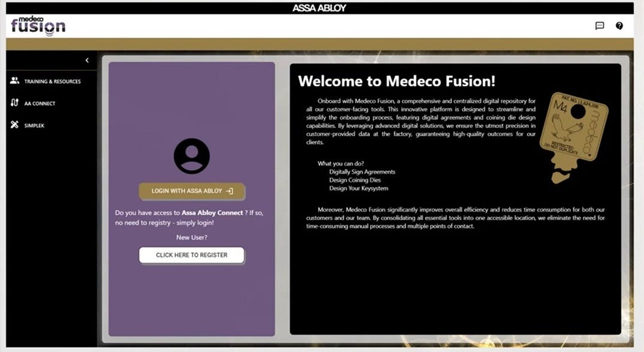Click the chevron above Training & Resources

coord(87,60)
